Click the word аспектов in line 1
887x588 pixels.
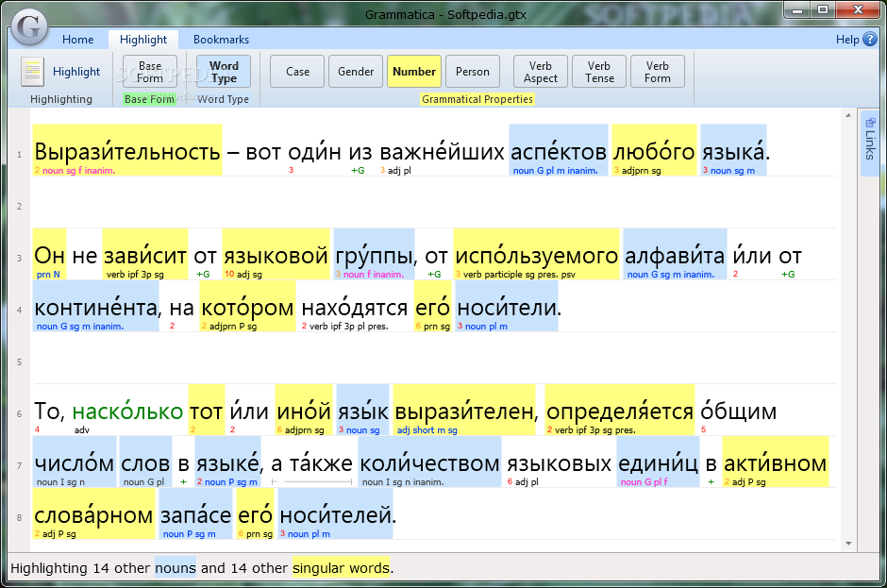pos(559,152)
